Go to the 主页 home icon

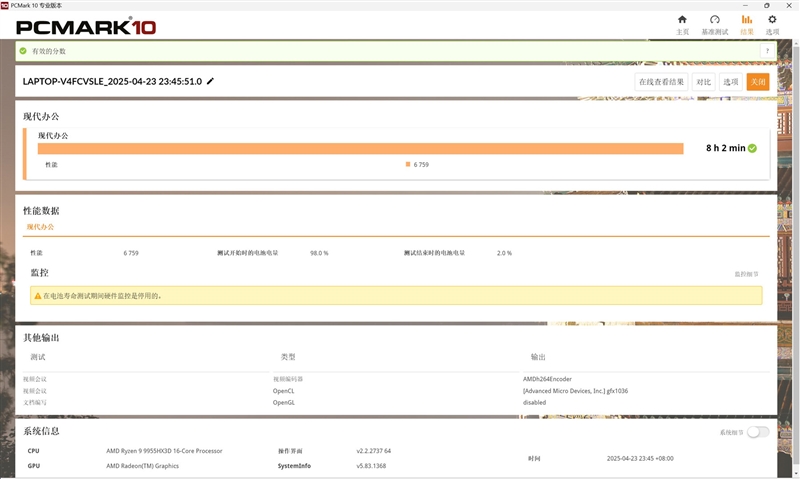pos(682,20)
